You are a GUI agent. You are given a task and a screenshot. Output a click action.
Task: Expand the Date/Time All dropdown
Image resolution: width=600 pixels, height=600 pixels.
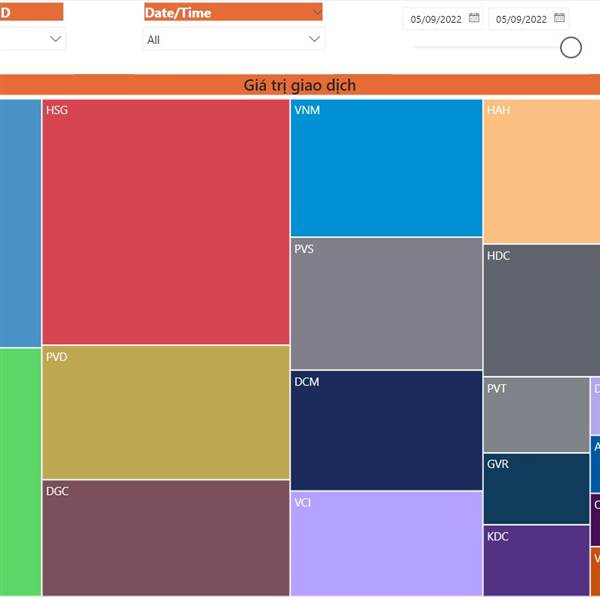[x=234, y=39]
